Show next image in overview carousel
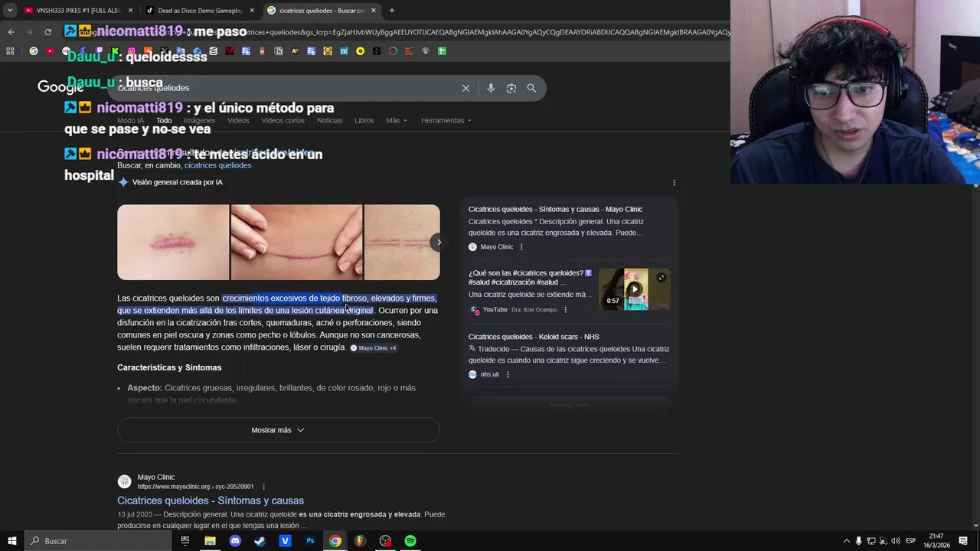The height and width of the screenshot is (551, 980). (x=439, y=243)
